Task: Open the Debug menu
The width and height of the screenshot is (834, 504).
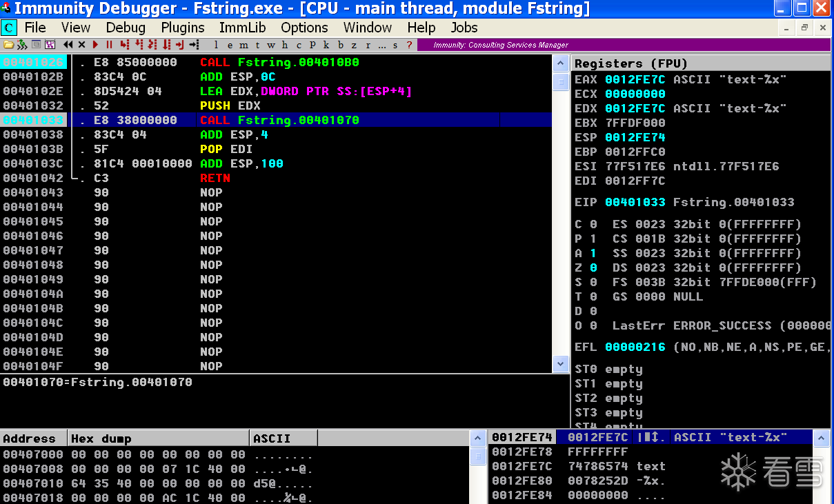Action: click(126, 28)
